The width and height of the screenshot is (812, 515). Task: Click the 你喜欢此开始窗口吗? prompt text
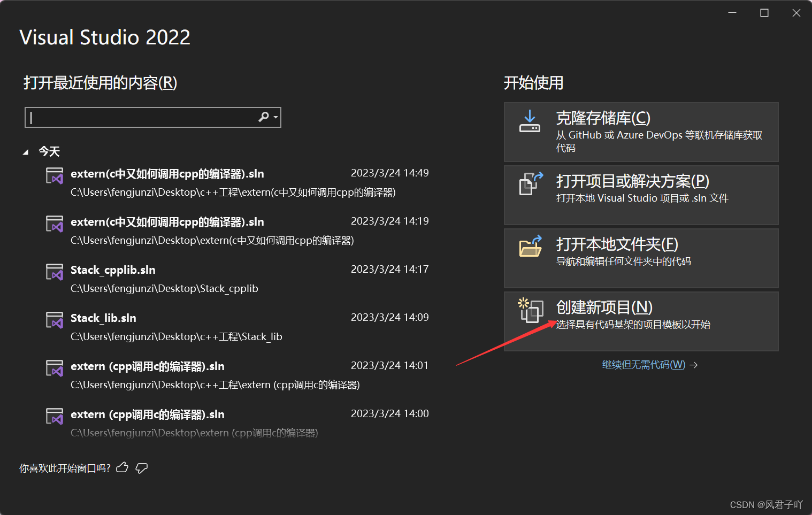coord(65,468)
